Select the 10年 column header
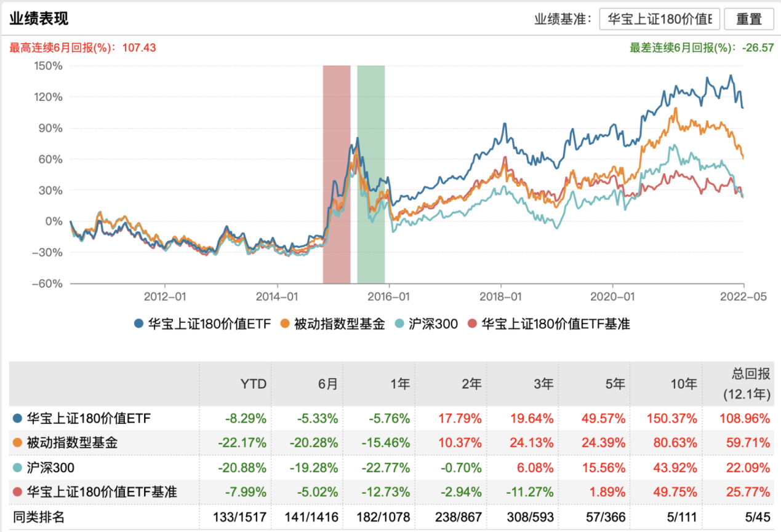 (x=686, y=384)
